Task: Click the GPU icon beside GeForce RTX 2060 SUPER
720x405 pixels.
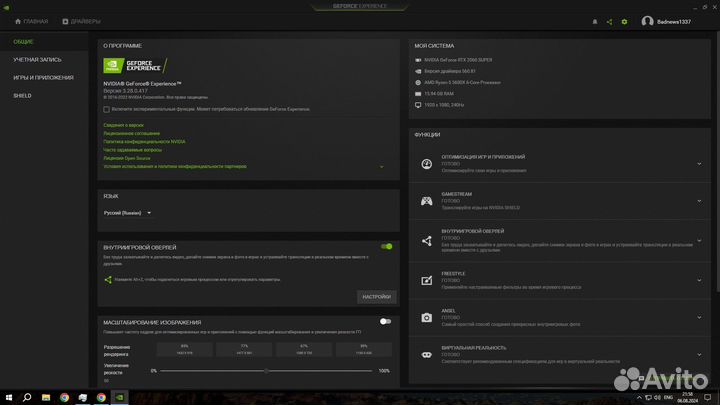Action: pyautogui.click(x=418, y=60)
